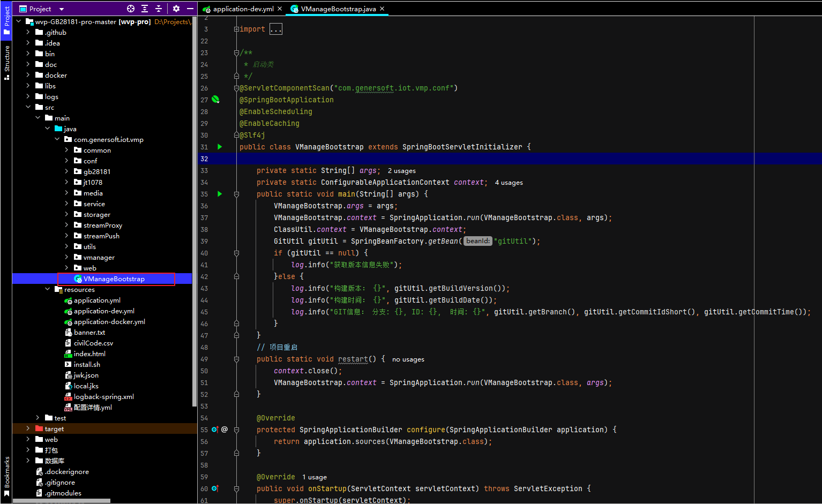
Task: Collapse the resources folder
Action: pyautogui.click(x=48, y=289)
